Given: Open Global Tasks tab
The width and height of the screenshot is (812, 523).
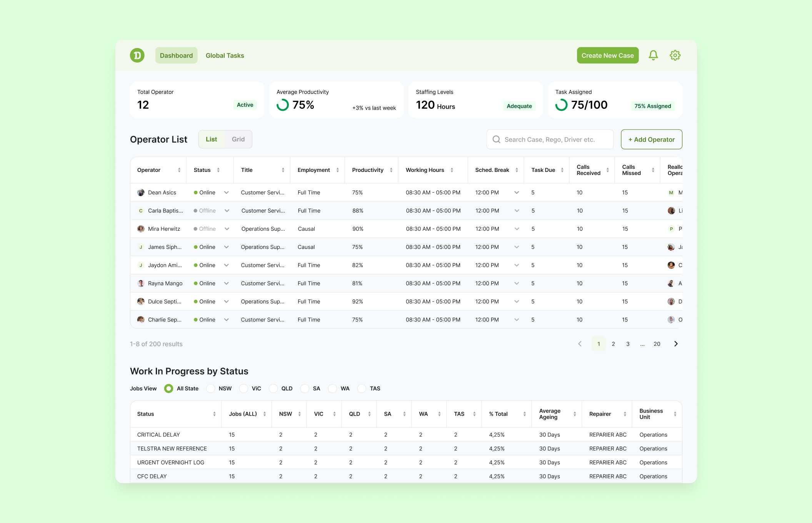Looking at the screenshot, I should coord(225,55).
